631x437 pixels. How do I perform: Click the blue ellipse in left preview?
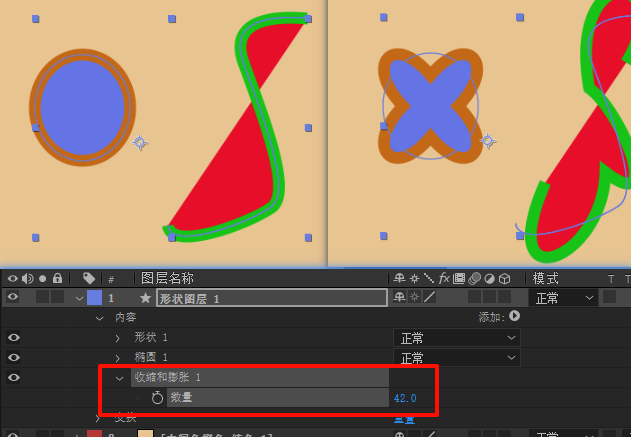click(82, 107)
